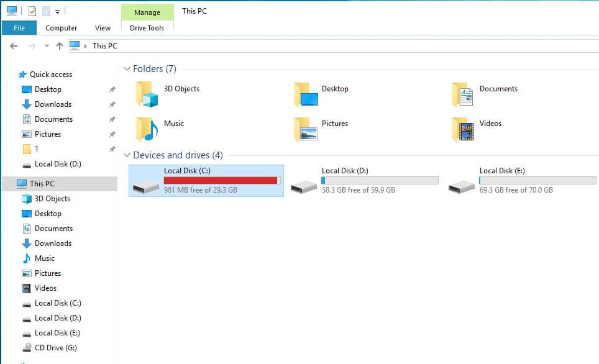Click '69.3 GB free of 70.0 GB' text
599x364 pixels.
[x=516, y=190]
